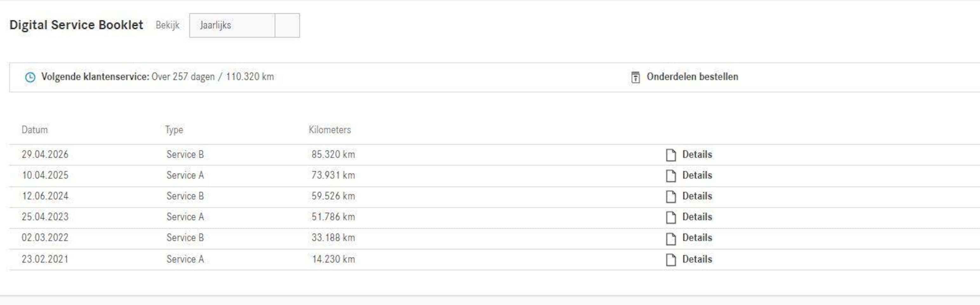Show Details for 14.230 km entry

(697, 259)
